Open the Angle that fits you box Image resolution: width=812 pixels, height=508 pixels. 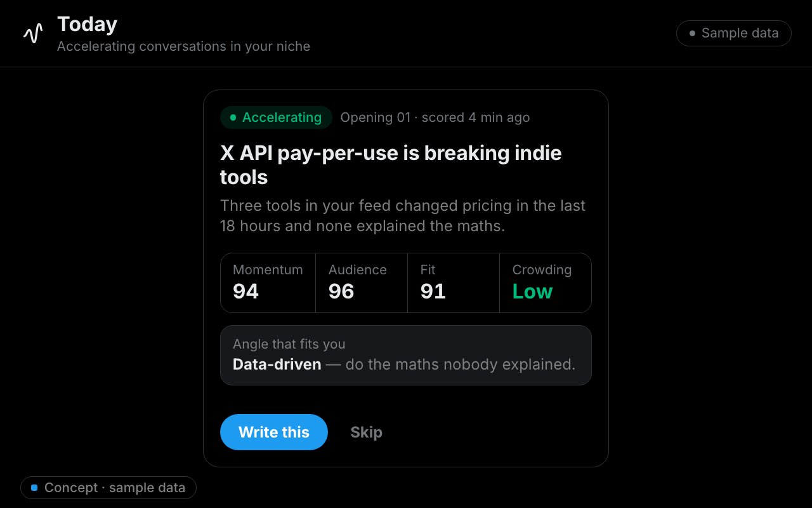(406, 356)
